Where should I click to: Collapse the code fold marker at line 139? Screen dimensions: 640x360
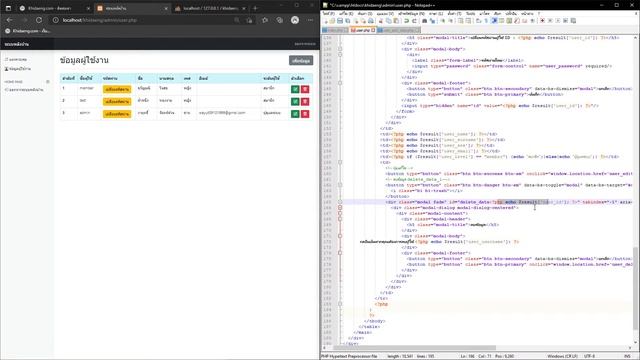340,54
